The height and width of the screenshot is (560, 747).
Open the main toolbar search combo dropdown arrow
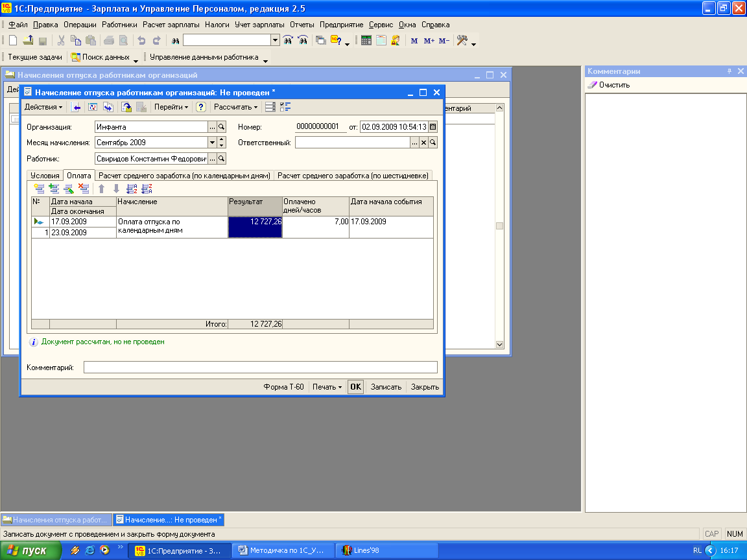275,40
